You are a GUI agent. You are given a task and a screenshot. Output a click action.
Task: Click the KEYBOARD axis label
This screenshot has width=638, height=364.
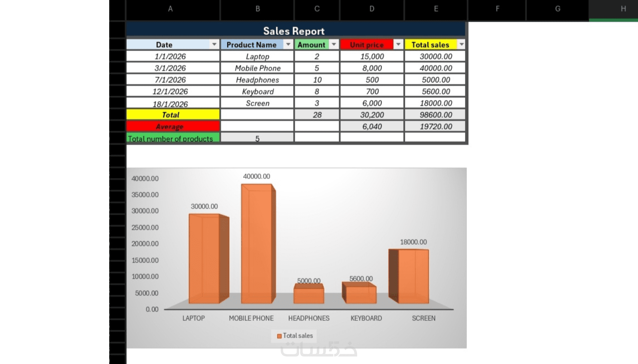[366, 318]
